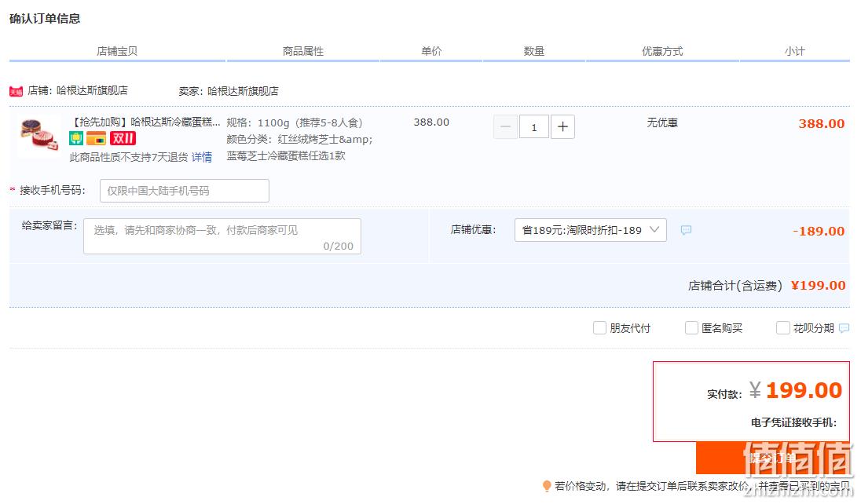Image resolution: width=861 pixels, height=504 pixels.
Task: Enable the 朋友代付 checkbox
Action: 599,328
